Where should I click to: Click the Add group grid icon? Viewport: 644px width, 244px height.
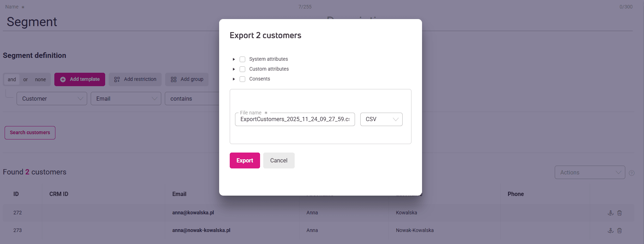tap(174, 79)
